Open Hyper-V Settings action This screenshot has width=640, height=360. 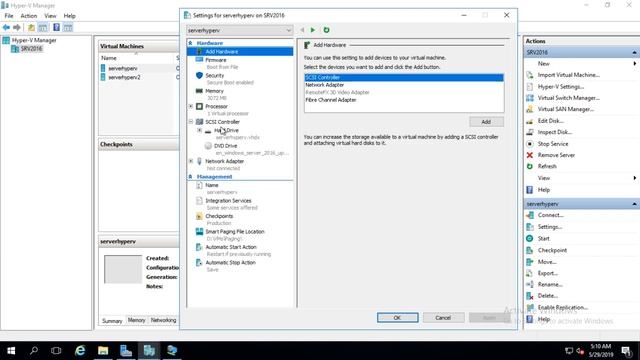click(560, 87)
